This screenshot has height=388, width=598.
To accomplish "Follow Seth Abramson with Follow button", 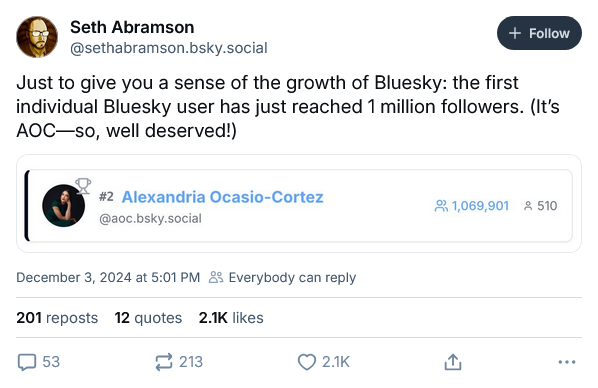I will click(539, 33).
